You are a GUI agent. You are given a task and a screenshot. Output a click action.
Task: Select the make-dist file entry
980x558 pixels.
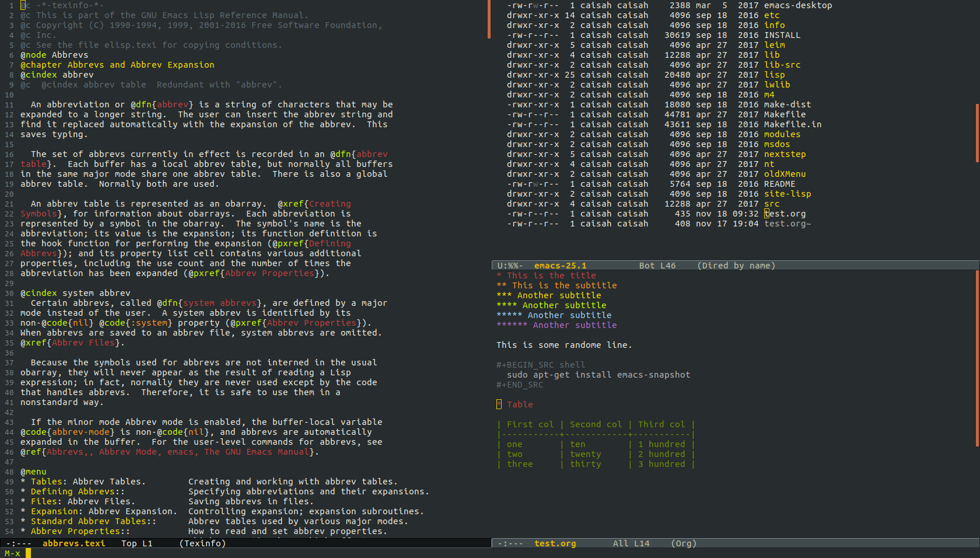coord(787,104)
